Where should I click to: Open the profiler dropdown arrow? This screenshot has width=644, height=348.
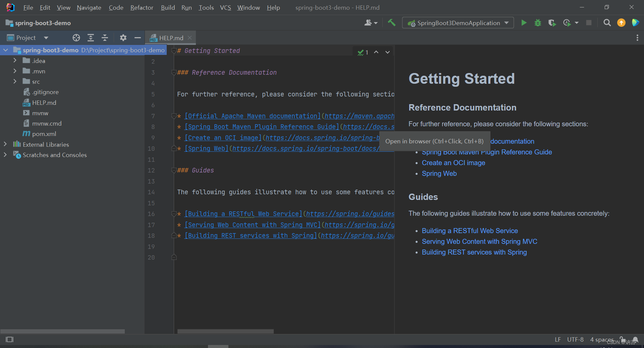[x=577, y=23]
